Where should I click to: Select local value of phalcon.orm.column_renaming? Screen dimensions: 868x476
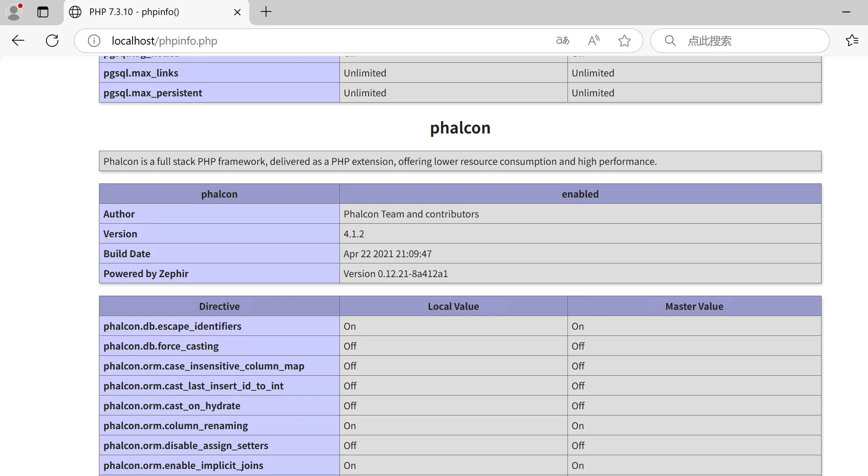pos(350,426)
